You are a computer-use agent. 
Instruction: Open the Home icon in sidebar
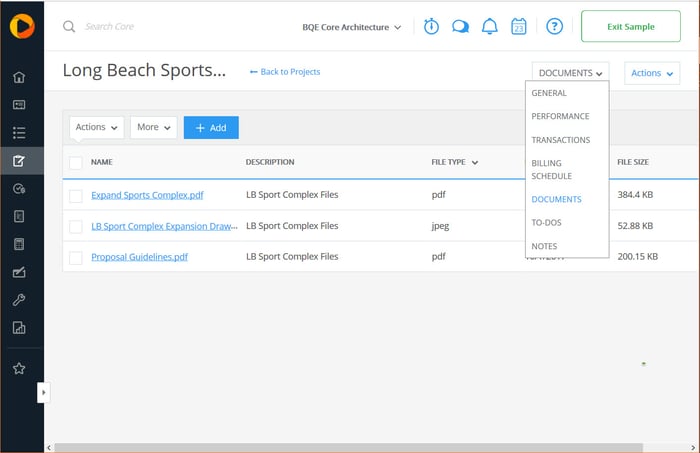[x=19, y=77]
